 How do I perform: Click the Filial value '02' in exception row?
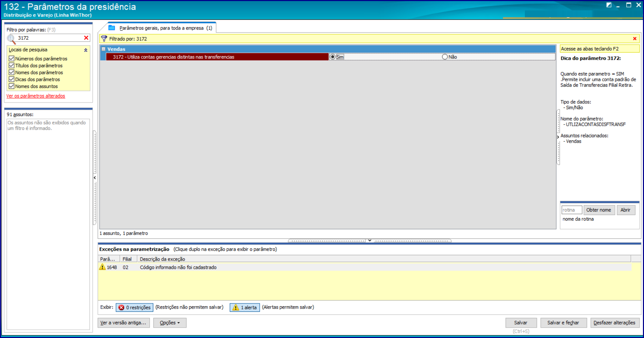(x=126, y=267)
